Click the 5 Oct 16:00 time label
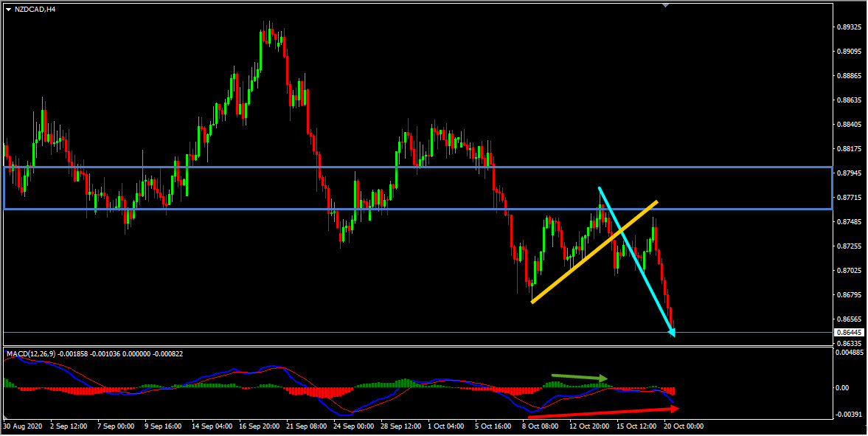868x436 pixels. [x=494, y=427]
